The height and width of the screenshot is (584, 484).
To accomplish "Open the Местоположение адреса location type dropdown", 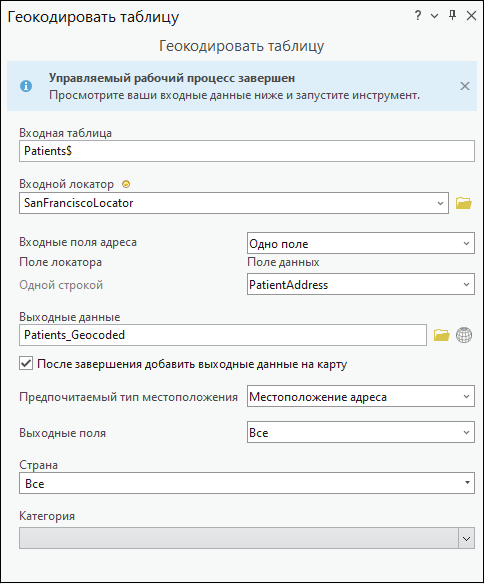I will 466,396.
